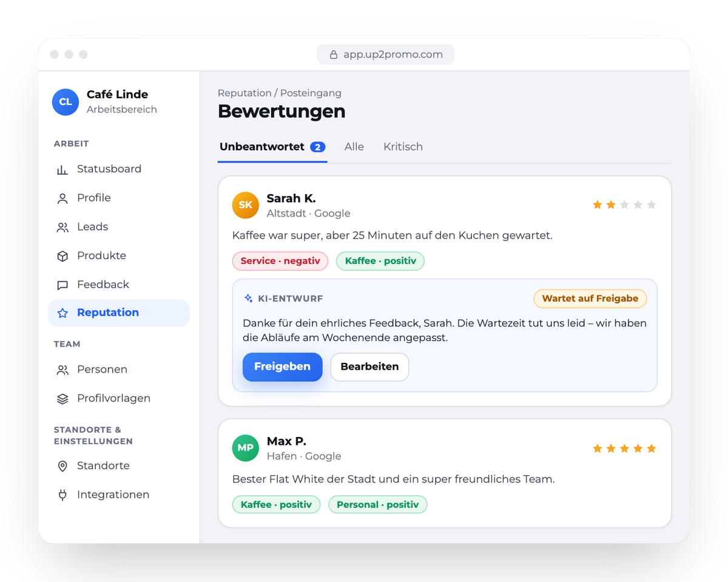Click the Personal · positiv tag
The image size is (728, 582).
[x=378, y=504]
